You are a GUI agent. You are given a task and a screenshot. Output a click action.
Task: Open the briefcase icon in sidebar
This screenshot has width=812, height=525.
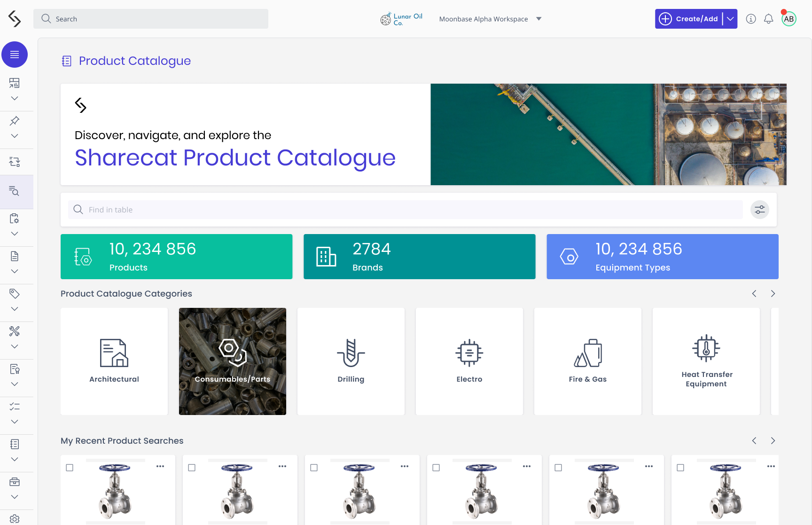[15, 482]
